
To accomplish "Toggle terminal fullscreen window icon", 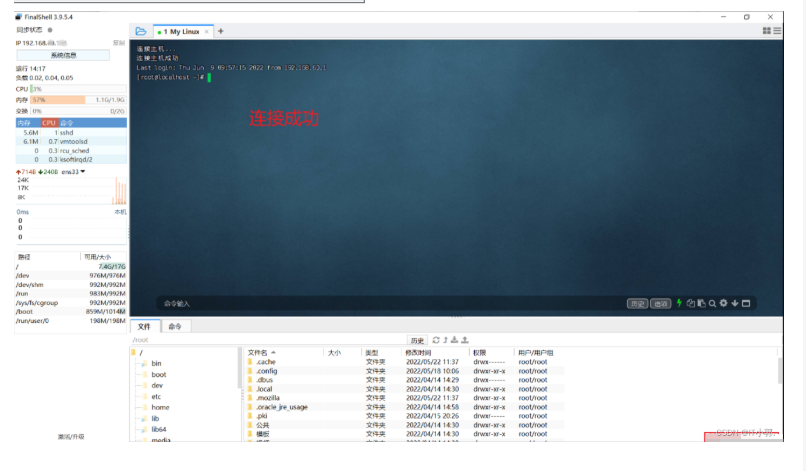I will 746,303.
